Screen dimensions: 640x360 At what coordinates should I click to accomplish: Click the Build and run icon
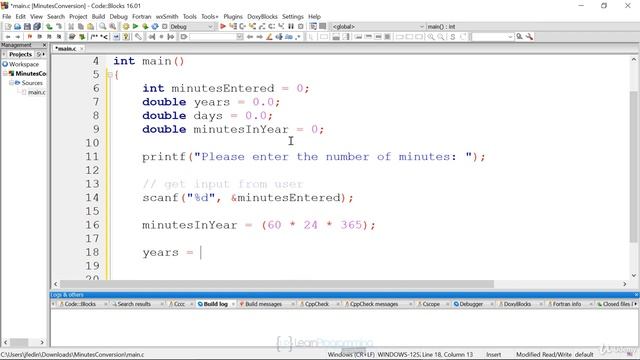point(145,27)
